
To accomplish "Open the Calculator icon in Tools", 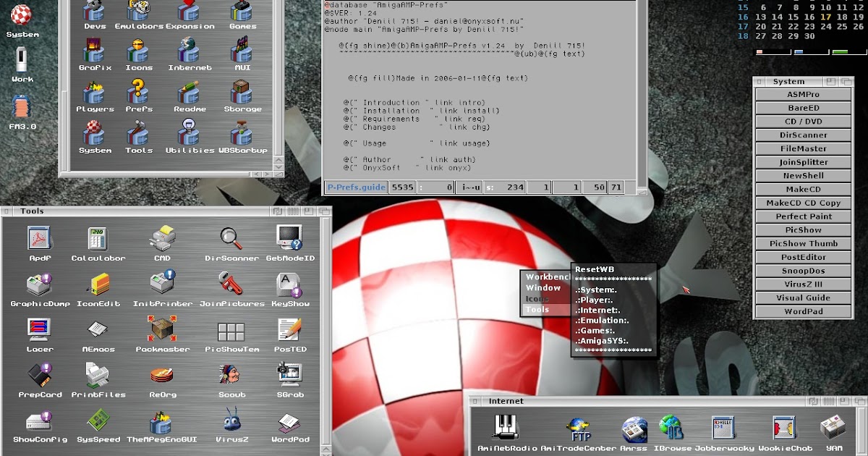I will 98,239.
